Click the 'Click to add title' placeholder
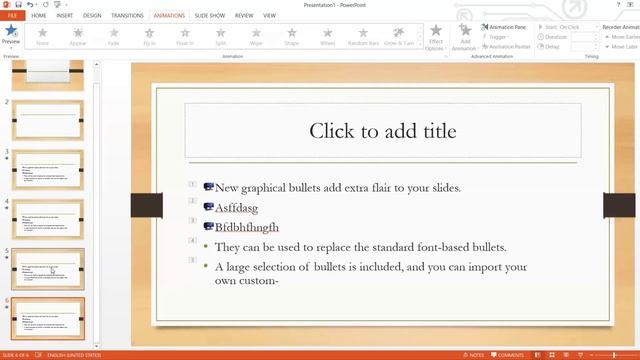 (x=383, y=131)
